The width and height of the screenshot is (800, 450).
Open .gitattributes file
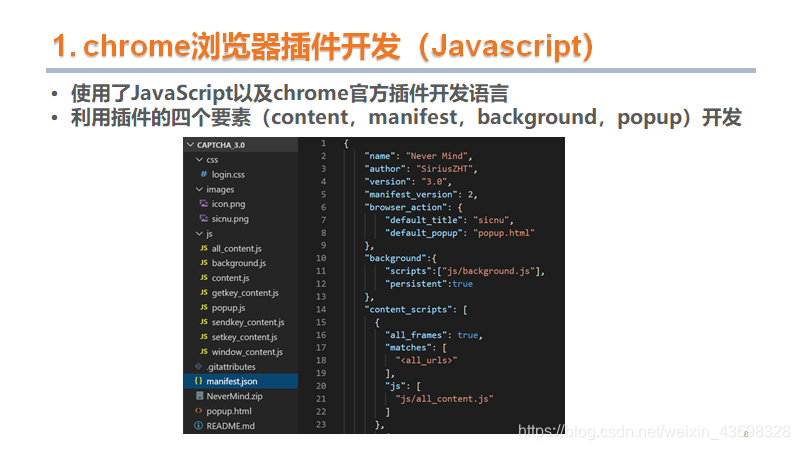tap(231, 367)
